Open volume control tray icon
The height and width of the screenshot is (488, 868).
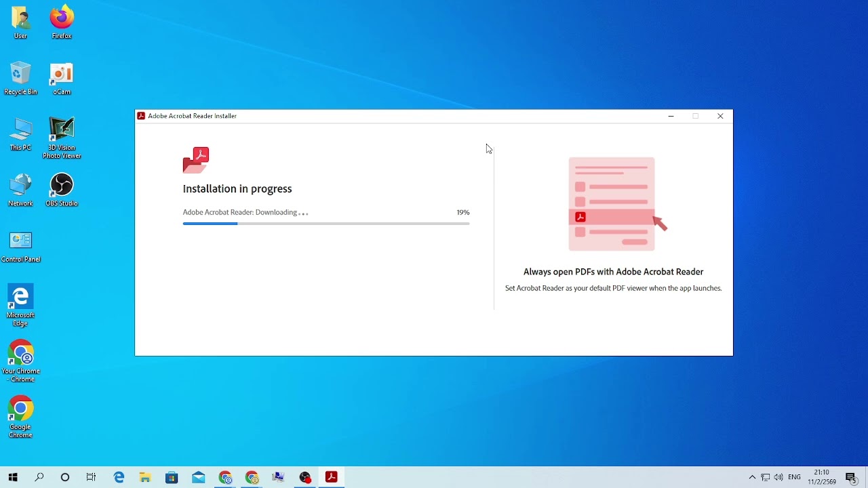778,477
